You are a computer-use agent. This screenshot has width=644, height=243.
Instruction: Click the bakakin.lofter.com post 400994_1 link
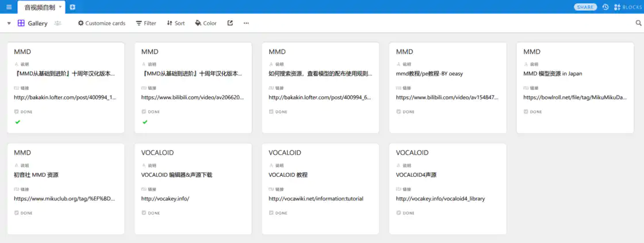(x=66, y=98)
